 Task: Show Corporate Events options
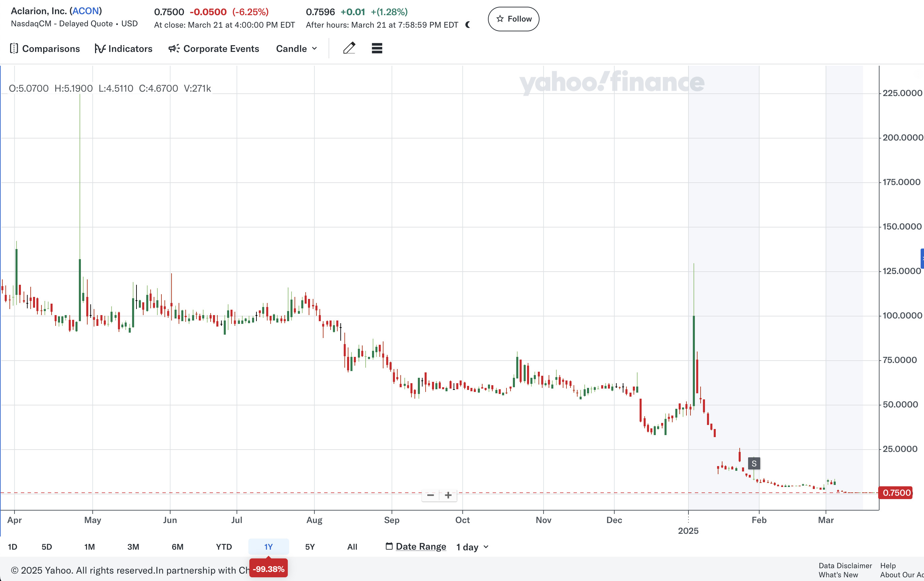(214, 49)
